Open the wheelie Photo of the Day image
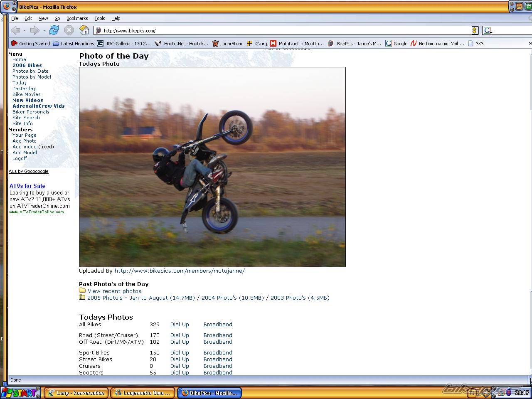532x399 pixels. (x=212, y=167)
